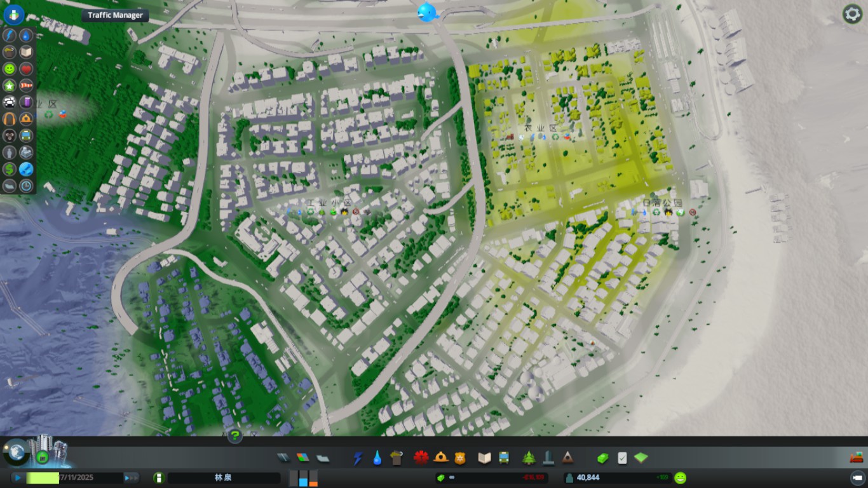Show the Happiness smiley info view
Image resolution: width=868 pixels, height=488 pixels.
point(9,69)
